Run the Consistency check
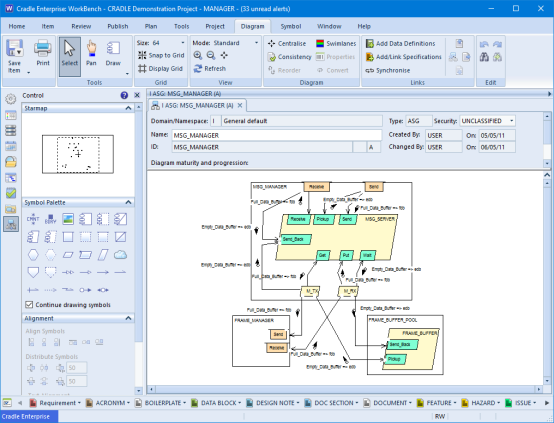Screen dimensions: 554x423 click(x=289, y=57)
